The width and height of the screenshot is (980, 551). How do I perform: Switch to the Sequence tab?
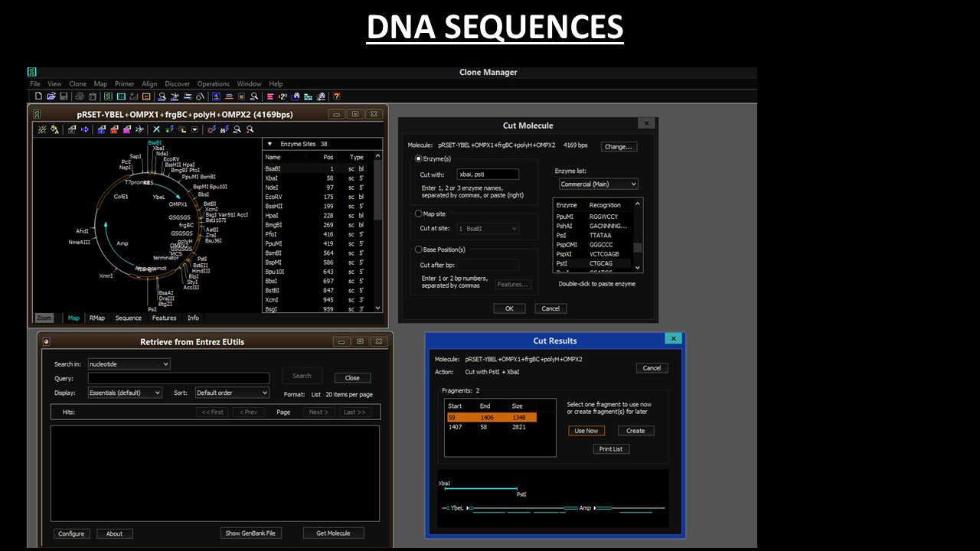tap(128, 318)
